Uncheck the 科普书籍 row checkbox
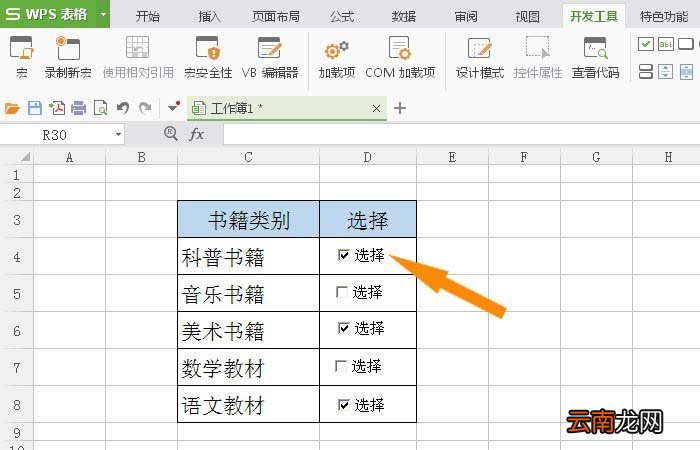Screen dimensions: 700x450 (x=343, y=255)
